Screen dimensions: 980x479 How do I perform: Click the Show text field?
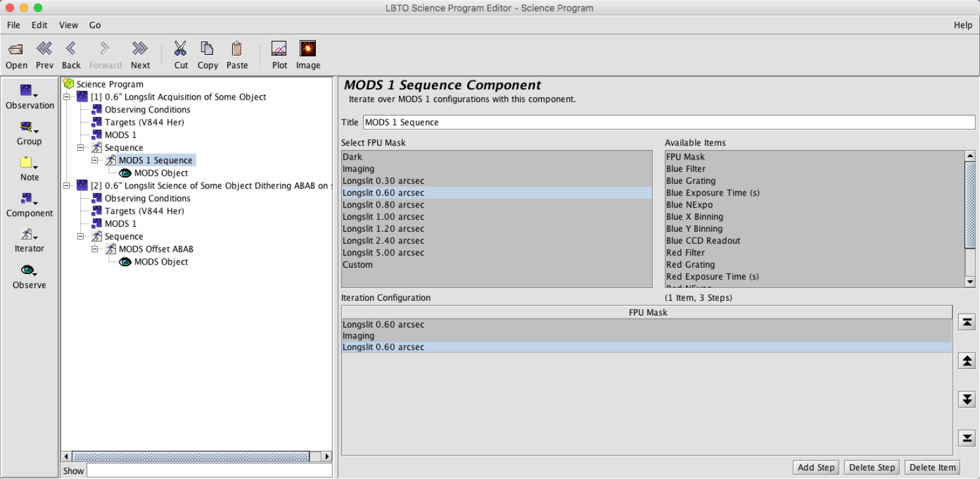tap(209, 471)
